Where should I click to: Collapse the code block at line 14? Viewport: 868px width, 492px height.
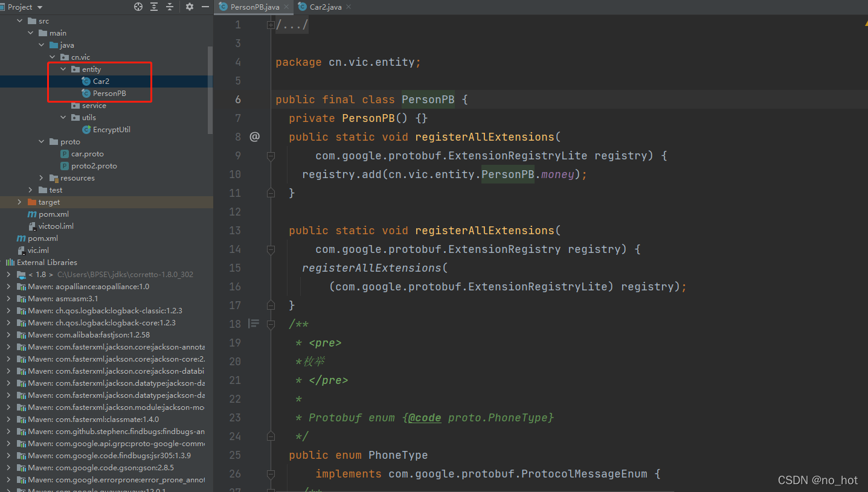(x=271, y=249)
